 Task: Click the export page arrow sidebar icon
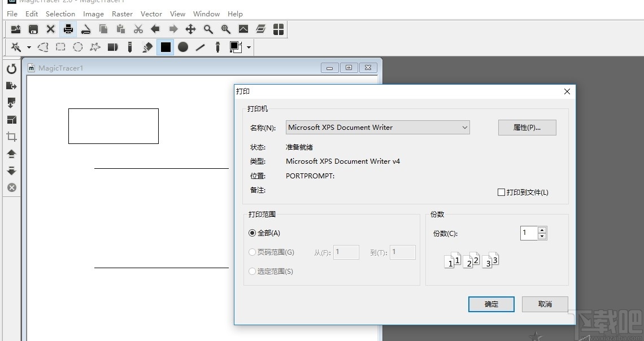click(x=11, y=86)
